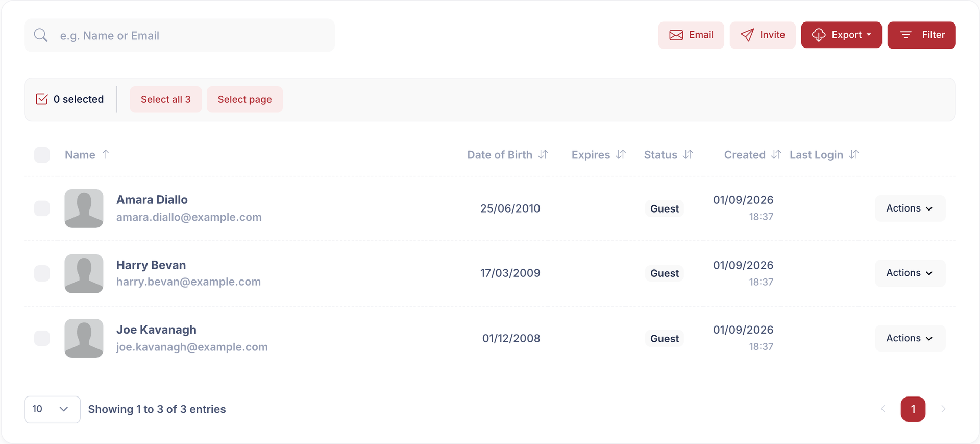
Task: Go to page 1 in pagination
Action: [x=913, y=409]
